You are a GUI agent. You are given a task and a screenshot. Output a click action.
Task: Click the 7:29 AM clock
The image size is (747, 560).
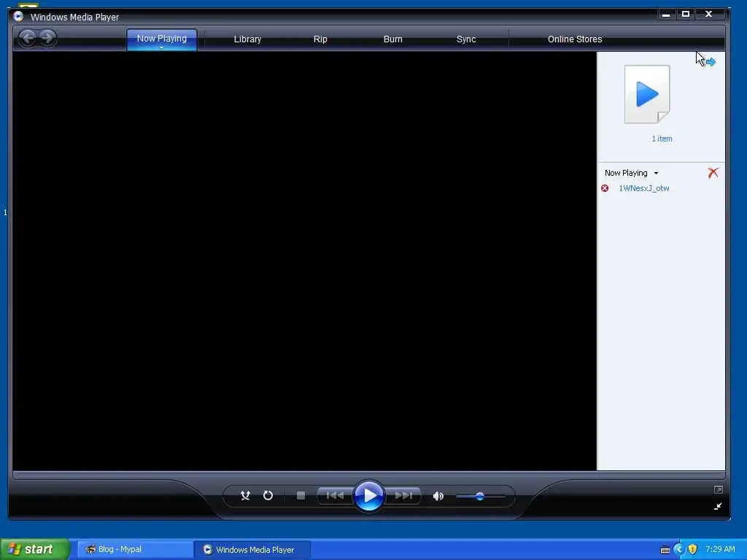720,549
